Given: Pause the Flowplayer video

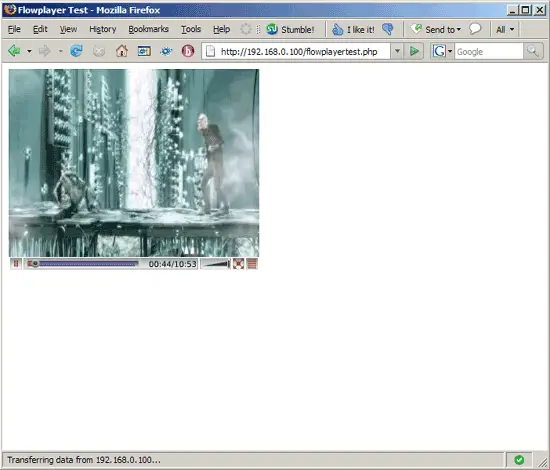Looking at the screenshot, I should point(16,264).
